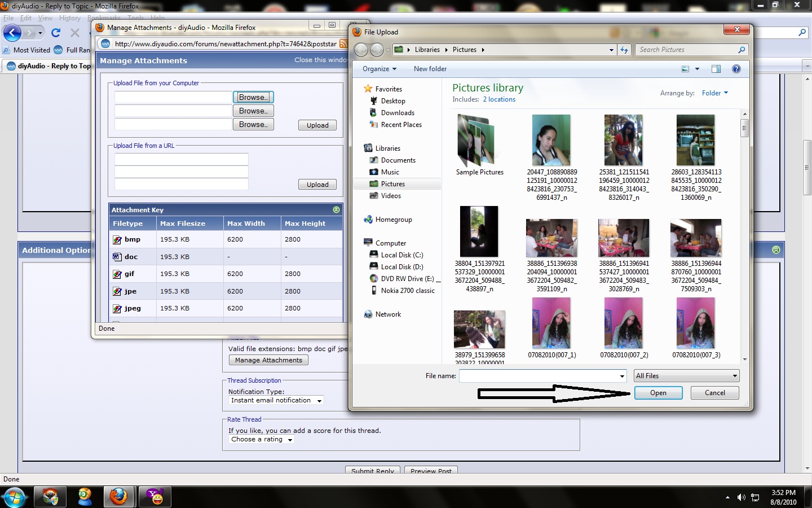Open the Arrange by Folder dropdown
The image size is (812, 508).
[714, 93]
